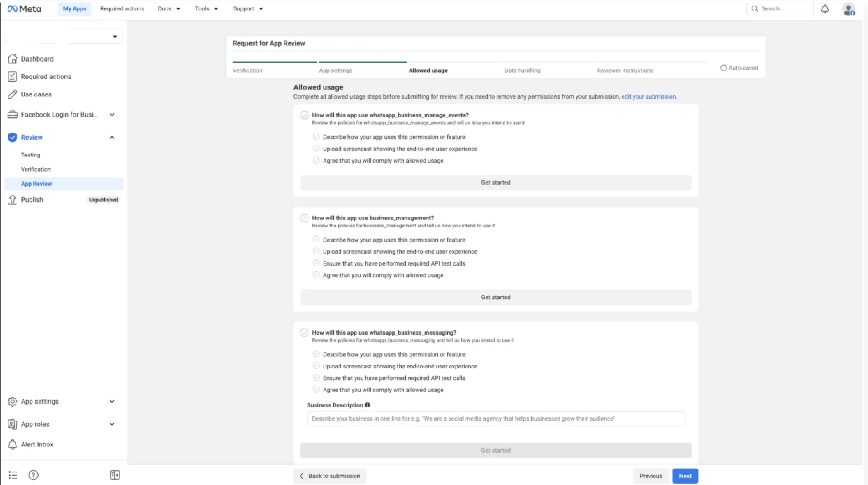The height and width of the screenshot is (485, 868).
Task: Click the Facebook Login for Business icon
Action: point(13,115)
